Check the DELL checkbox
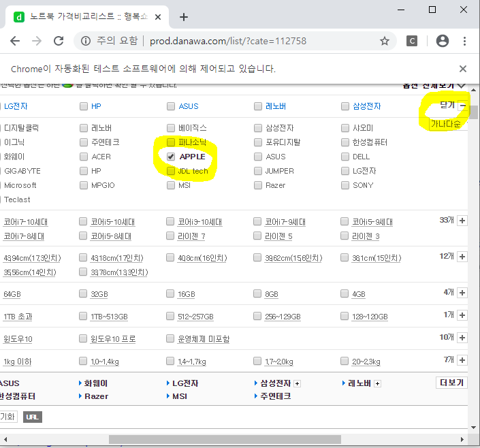Screen dimensions: 480x448 [345, 157]
